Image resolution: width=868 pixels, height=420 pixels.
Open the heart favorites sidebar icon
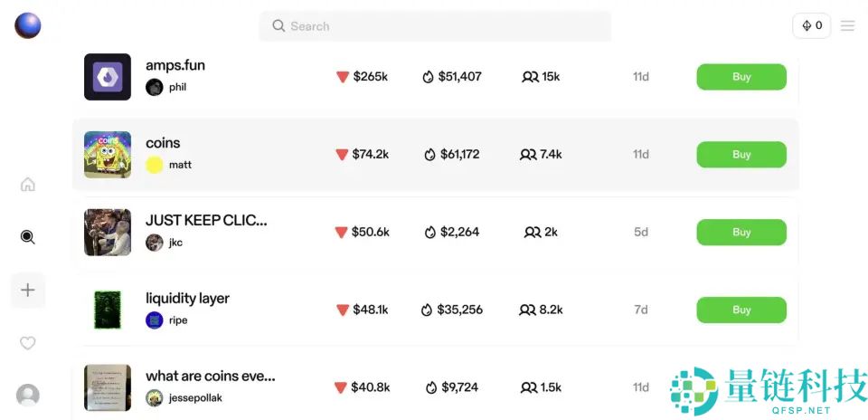click(28, 343)
